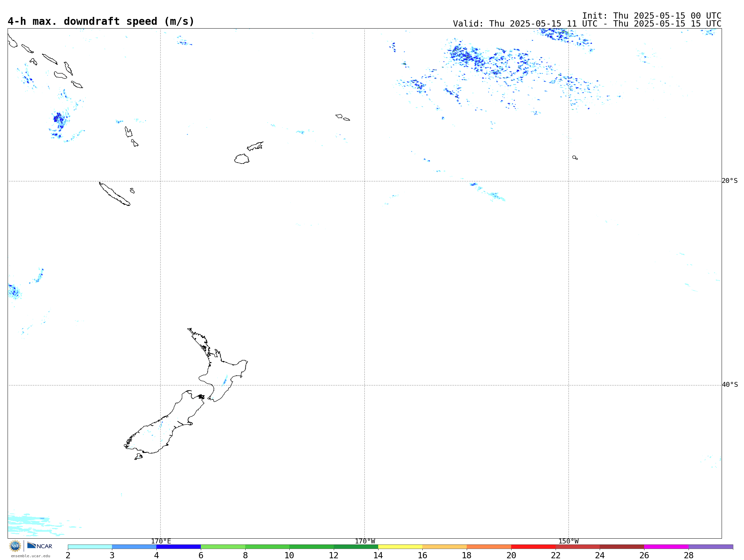Click the ensemble.ucar.edu text

(x=30, y=556)
